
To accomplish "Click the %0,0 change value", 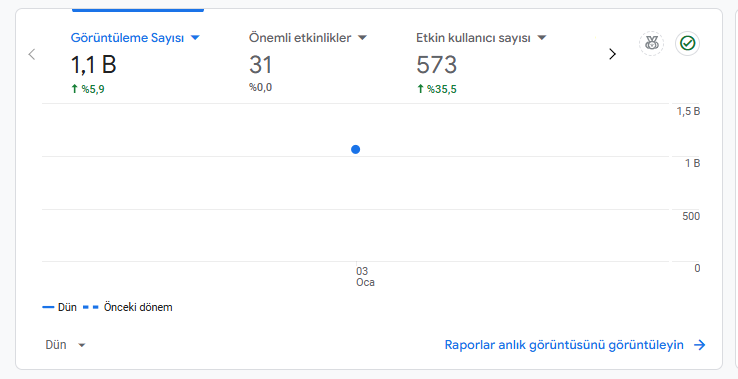I will [261, 87].
